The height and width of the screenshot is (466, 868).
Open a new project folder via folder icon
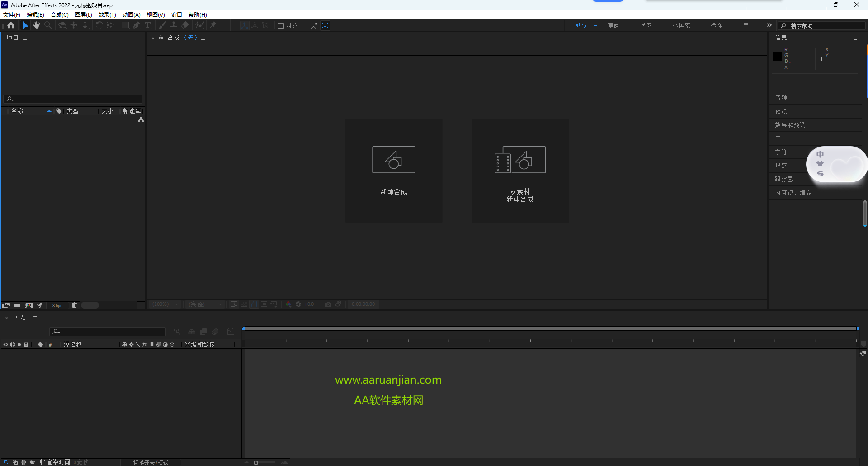coord(17,305)
